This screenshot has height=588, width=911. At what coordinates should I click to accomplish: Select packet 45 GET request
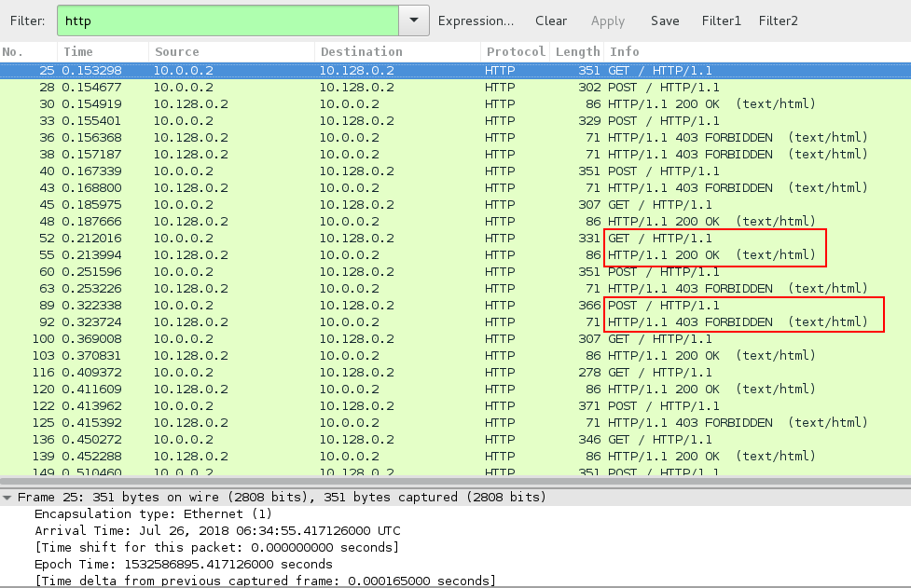coord(455,205)
